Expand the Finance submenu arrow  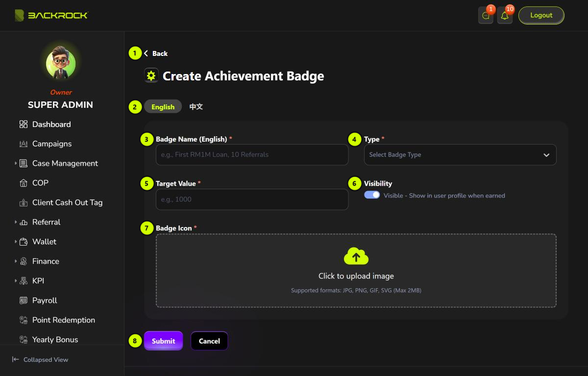15,261
